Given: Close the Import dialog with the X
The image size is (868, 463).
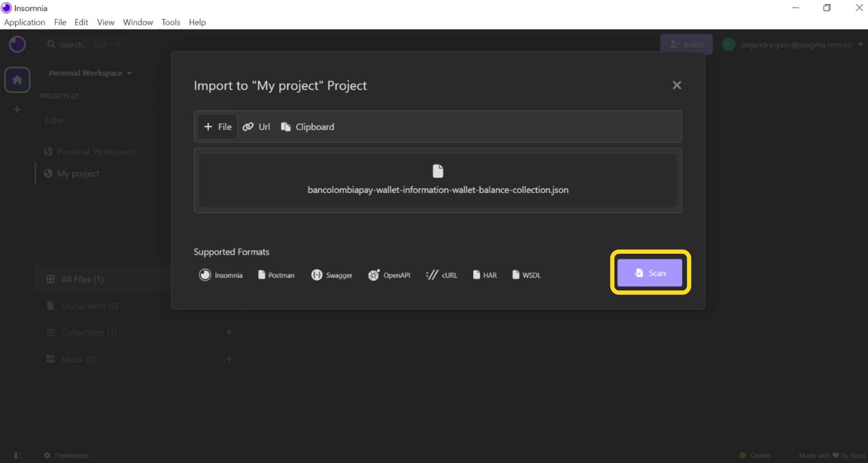Looking at the screenshot, I should 677,85.
